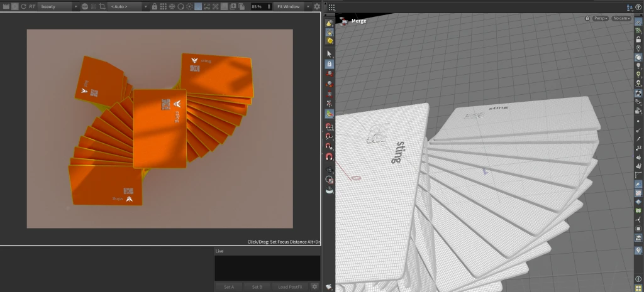
Task: Select the arrow Select tool in viewport toolbar
Action: 329,54
